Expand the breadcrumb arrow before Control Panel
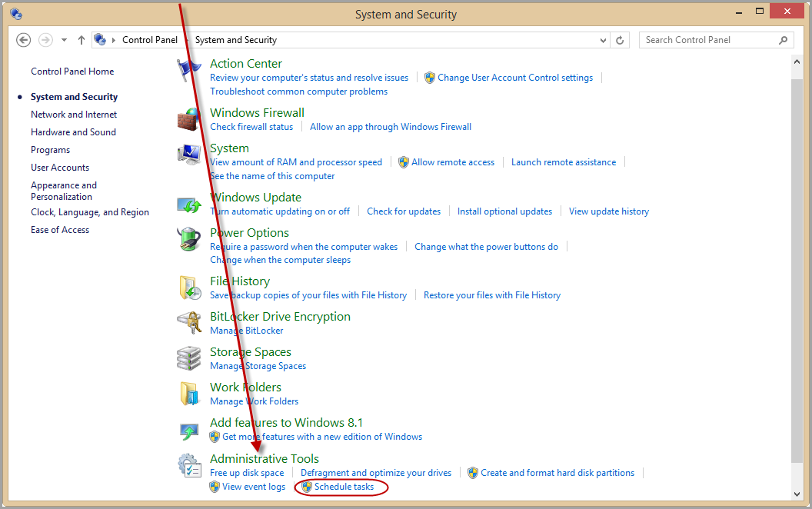 pyautogui.click(x=114, y=40)
